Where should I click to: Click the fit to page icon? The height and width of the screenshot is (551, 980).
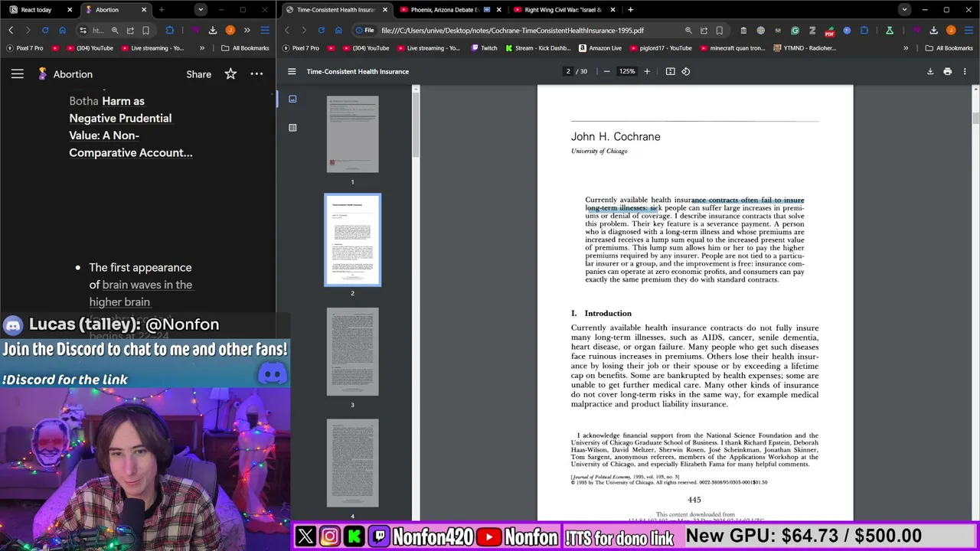pos(670,71)
